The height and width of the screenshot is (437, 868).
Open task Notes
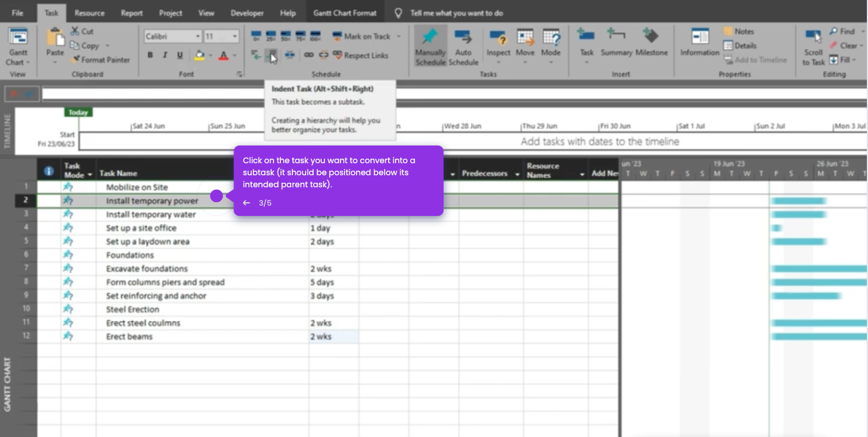739,32
